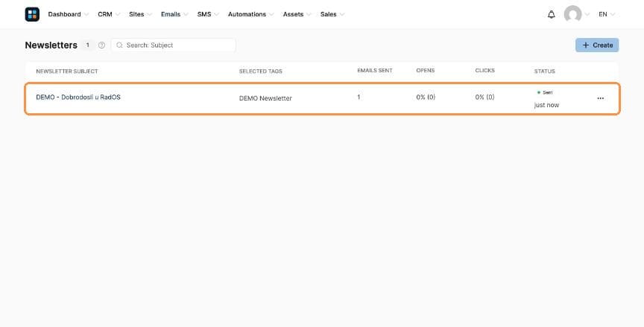This screenshot has height=327, width=644.
Task: Open the Sites menu
Action: coord(140,14)
